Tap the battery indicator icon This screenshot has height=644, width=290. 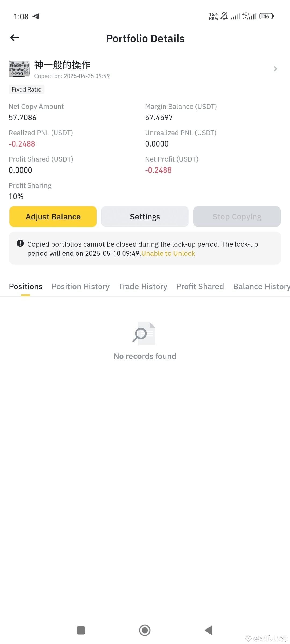267,16
